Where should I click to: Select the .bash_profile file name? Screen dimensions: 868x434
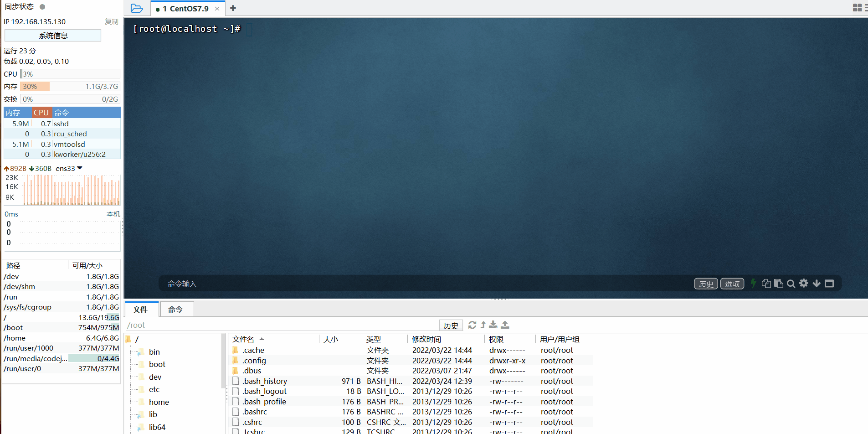click(264, 402)
